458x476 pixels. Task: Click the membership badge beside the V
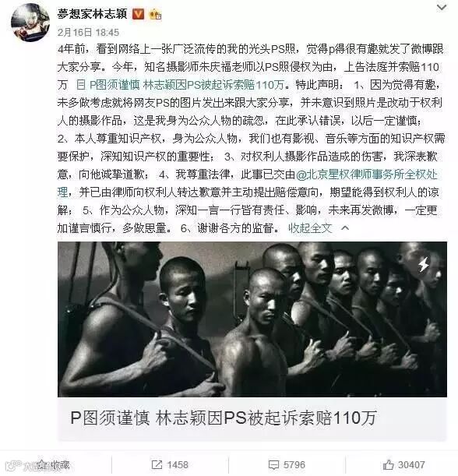pyautogui.click(x=155, y=14)
